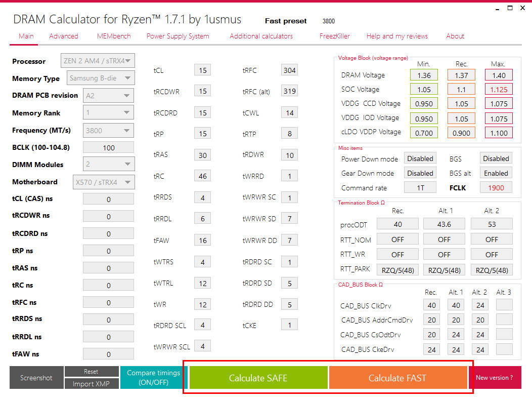The image size is (532, 400).
Task: Select the DIMM Modules dropdown
Action: (x=109, y=164)
